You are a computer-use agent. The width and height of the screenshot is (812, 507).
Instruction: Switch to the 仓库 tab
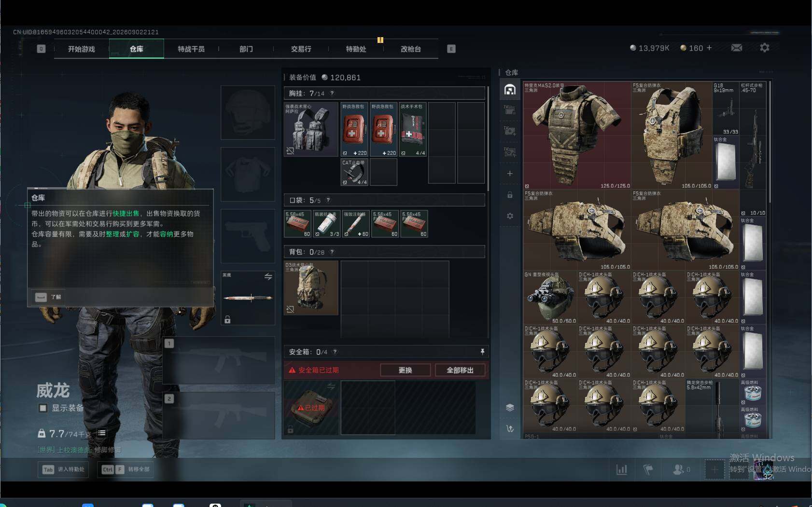click(x=137, y=49)
